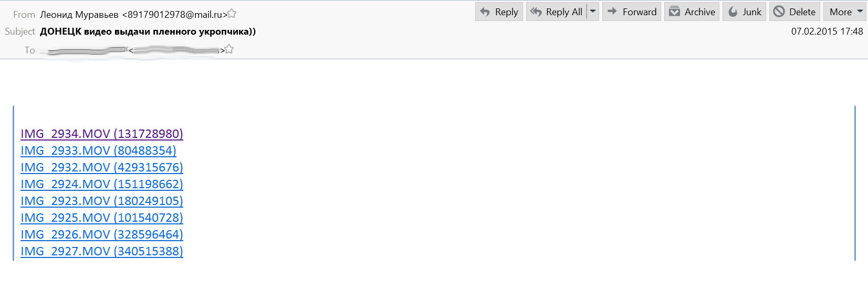Expand the Reply All dropdown arrow
868x302 pixels.
point(593,12)
